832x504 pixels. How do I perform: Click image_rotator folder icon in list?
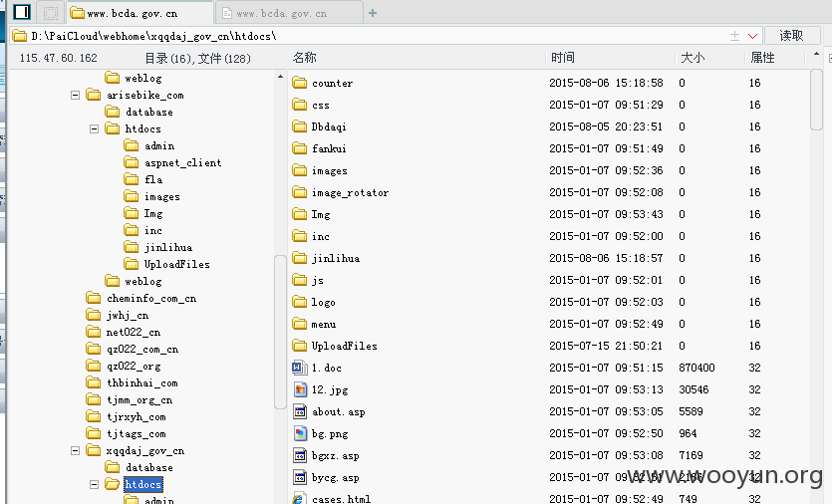300,192
